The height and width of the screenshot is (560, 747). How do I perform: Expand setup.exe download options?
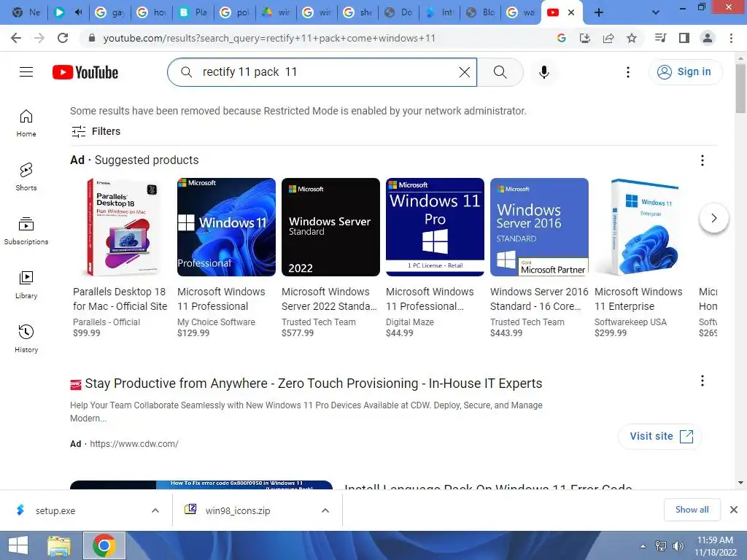(x=155, y=510)
